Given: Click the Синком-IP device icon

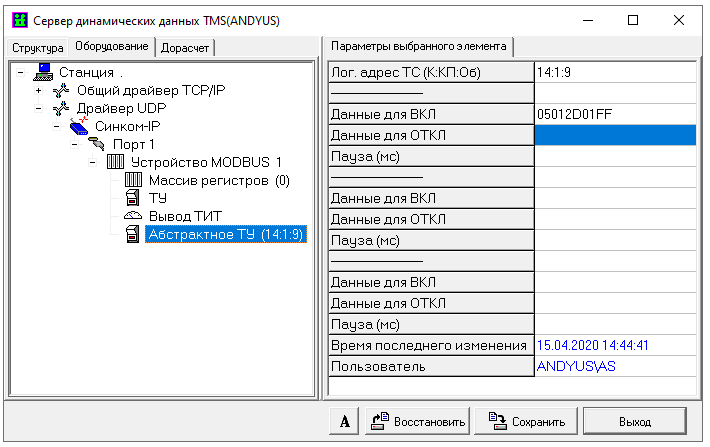Looking at the screenshot, I should click(80, 126).
